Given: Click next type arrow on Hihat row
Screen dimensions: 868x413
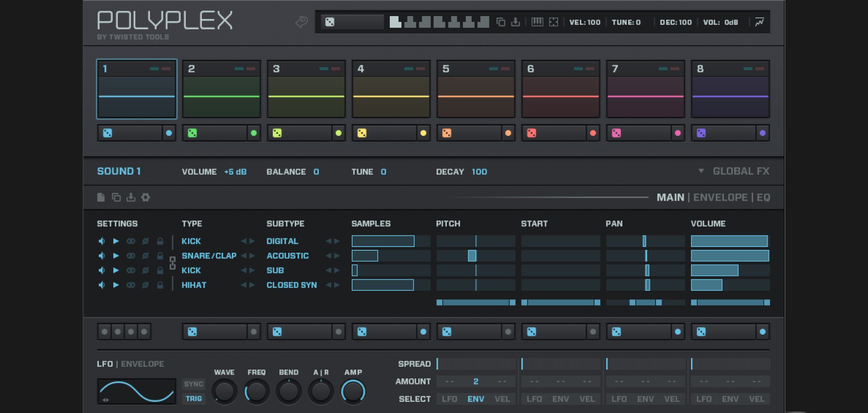Looking at the screenshot, I should pos(252,285).
